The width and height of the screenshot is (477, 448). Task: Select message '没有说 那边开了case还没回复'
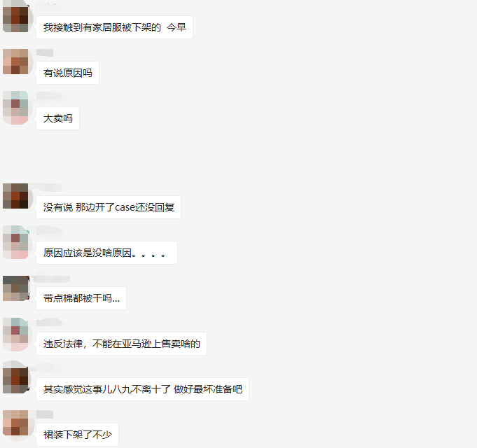click(x=109, y=207)
